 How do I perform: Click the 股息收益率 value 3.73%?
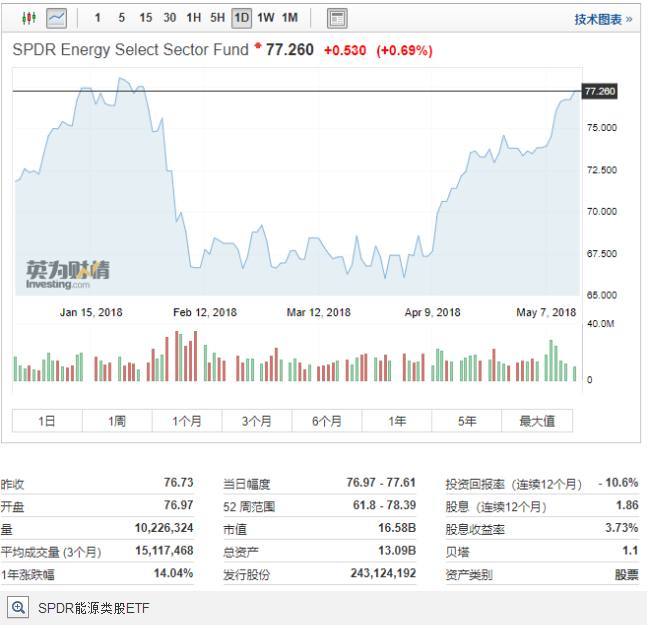point(621,528)
